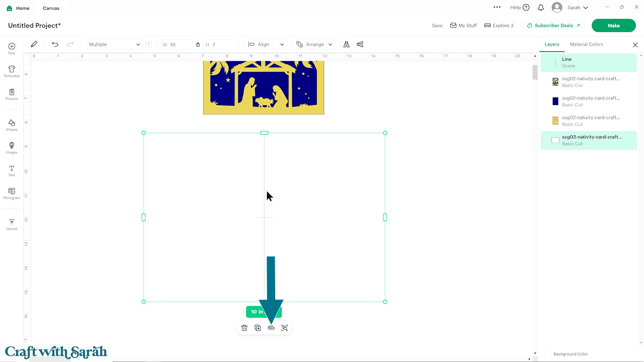Image resolution: width=644 pixels, height=362 pixels.
Task: Open the Templates panel
Action: (x=12, y=71)
